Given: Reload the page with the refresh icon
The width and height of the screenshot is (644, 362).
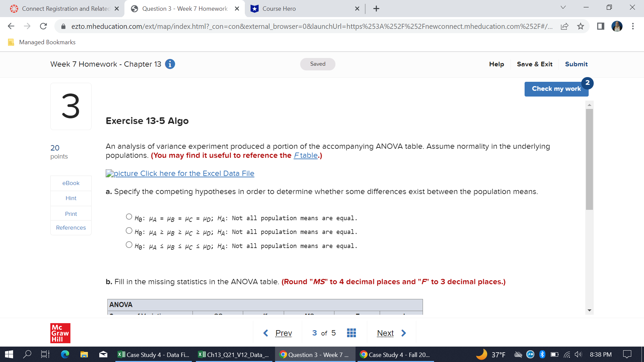Looking at the screenshot, I should click(x=43, y=26).
